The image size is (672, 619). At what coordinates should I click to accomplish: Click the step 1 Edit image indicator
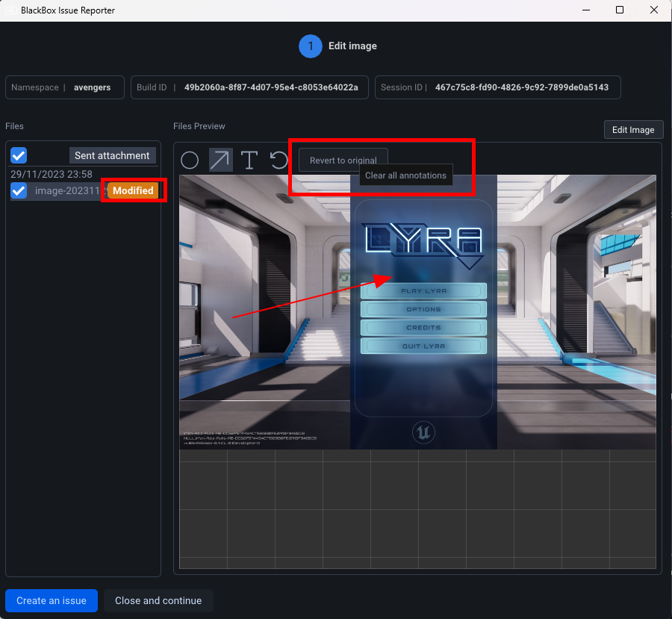tap(337, 46)
